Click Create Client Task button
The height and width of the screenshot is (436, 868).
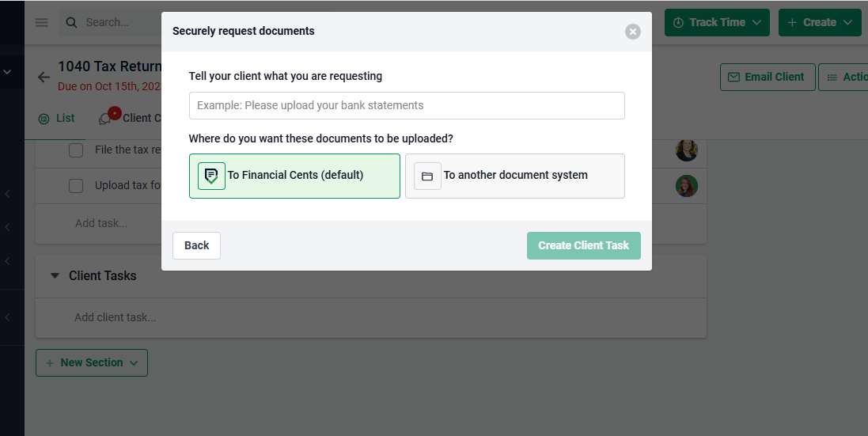pos(583,245)
